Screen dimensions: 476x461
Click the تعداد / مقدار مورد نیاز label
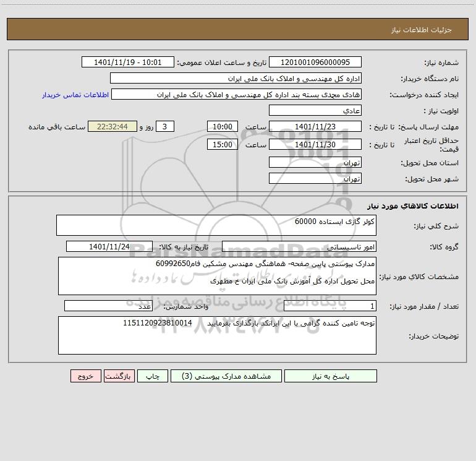[x=424, y=306]
